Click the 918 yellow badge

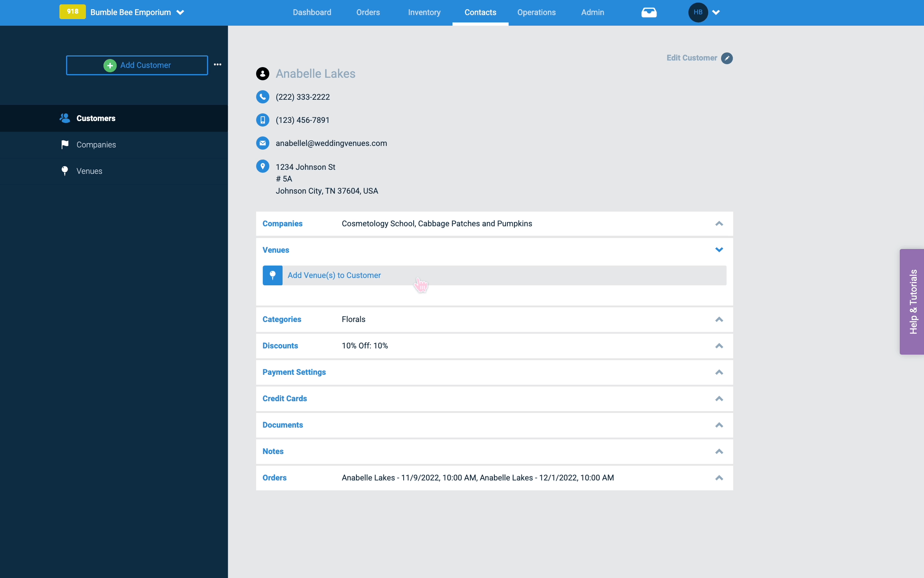pyautogui.click(x=73, y=12)
